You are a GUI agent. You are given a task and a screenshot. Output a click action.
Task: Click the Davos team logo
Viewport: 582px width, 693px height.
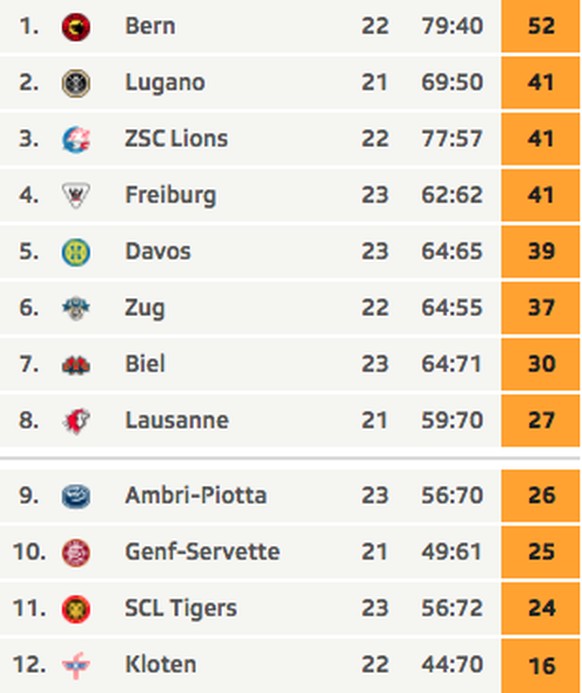[x=76, y=252]
